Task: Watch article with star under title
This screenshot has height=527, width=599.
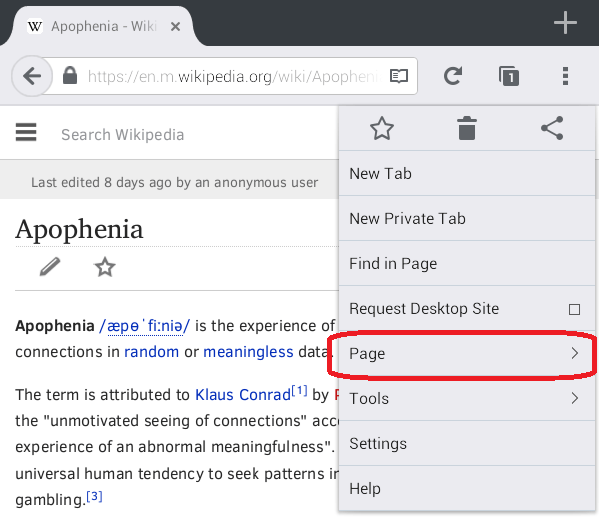Action: tap(105, 267)
